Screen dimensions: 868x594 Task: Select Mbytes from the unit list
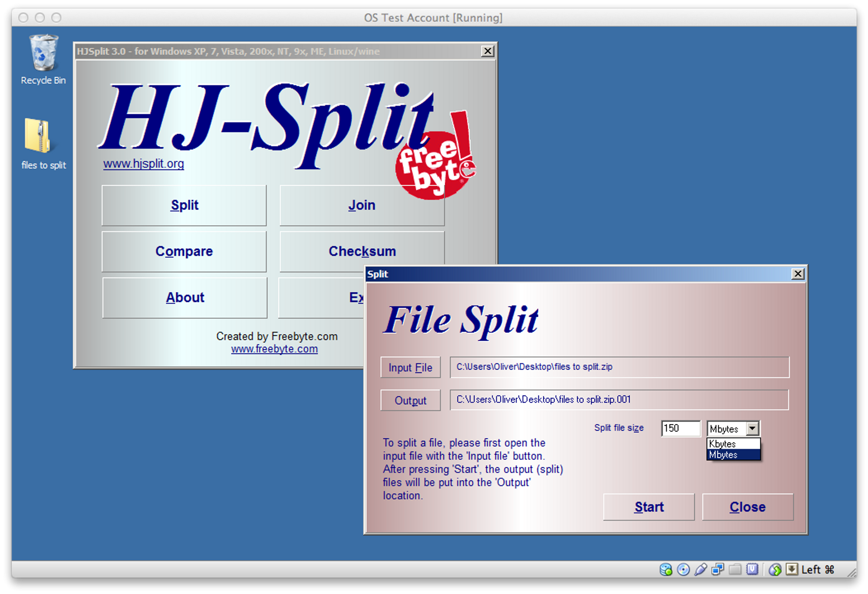click(733, 455)
